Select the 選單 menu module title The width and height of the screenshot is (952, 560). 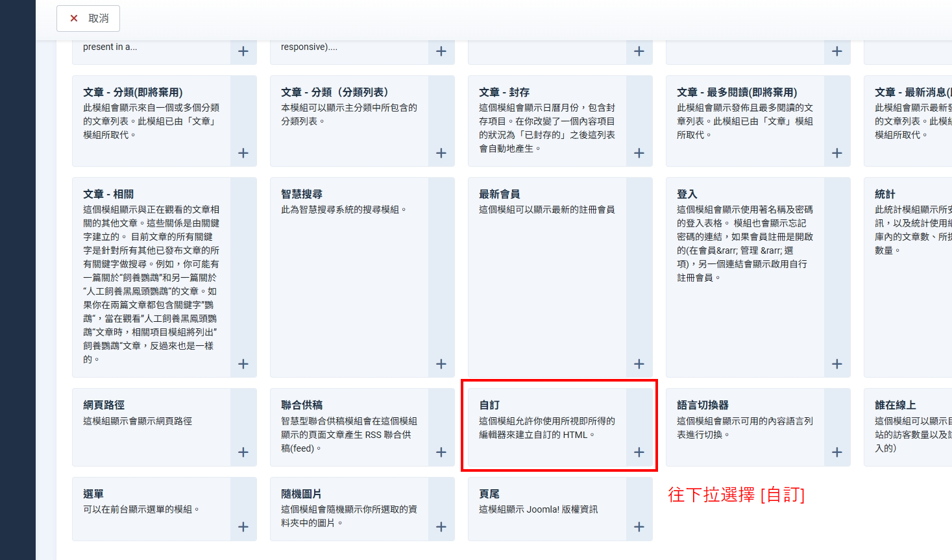click(x=93, y=494)
